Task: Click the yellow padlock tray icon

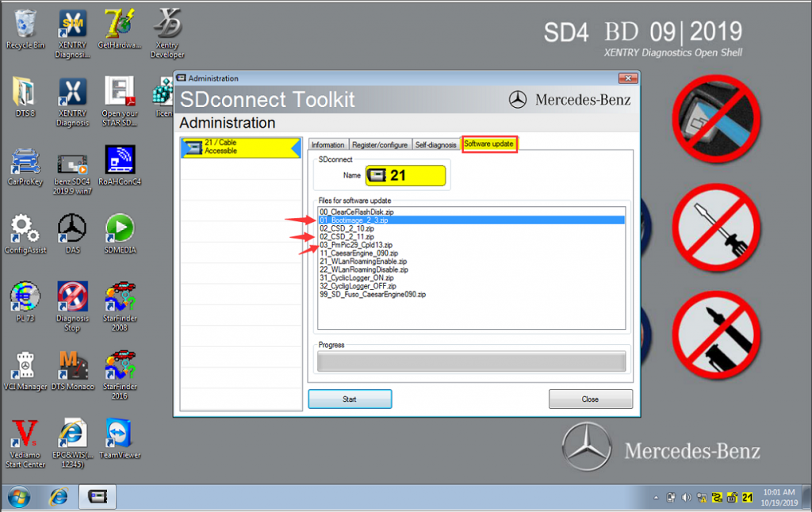Action: point(732,498)
